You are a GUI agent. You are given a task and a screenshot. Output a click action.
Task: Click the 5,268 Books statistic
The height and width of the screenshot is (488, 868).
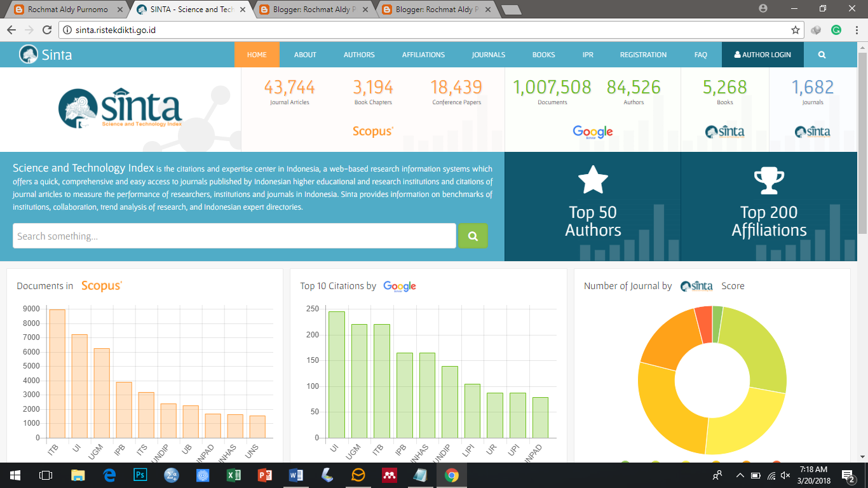coord(725,91)
